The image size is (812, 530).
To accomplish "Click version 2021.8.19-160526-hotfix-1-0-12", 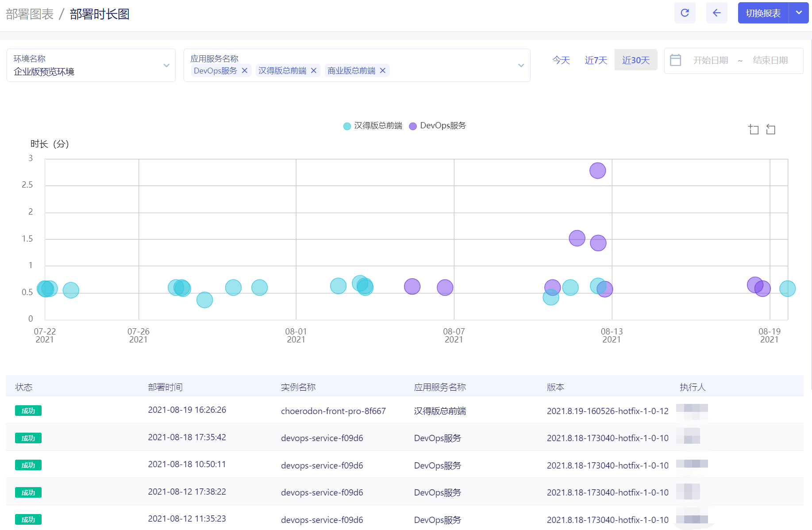I will pos(608,411).
